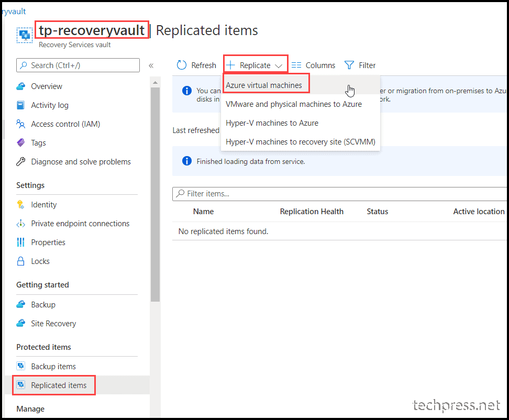Sort by the Status column header

click(x=377, y=211)
